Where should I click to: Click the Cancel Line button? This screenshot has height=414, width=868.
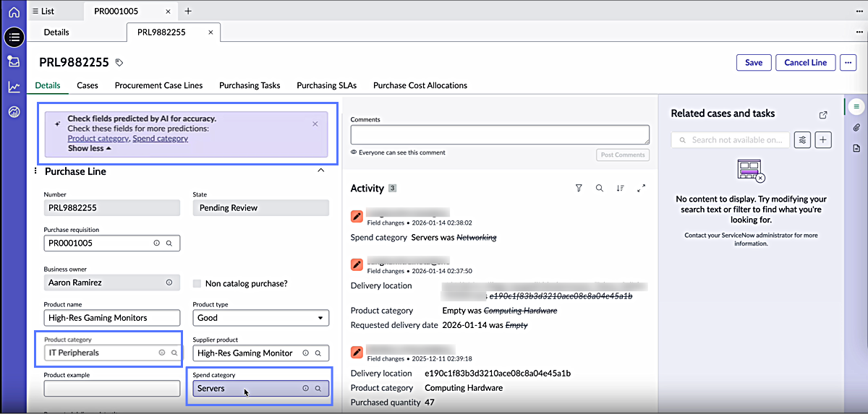806,62
